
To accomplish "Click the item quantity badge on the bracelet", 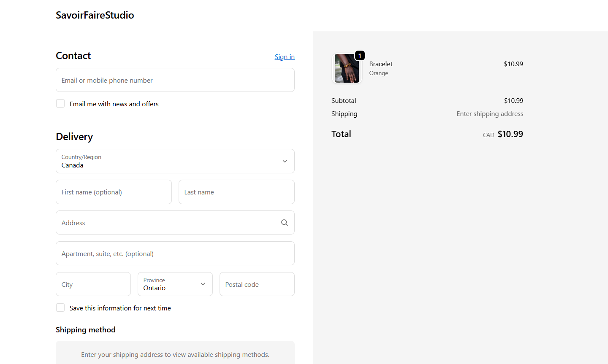I will click(x=360, y=56).
